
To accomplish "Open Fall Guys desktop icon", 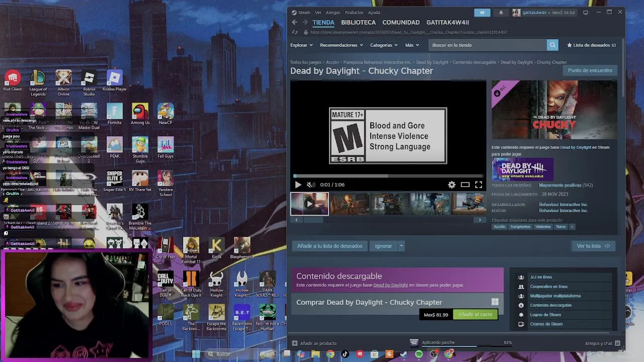I will 166,148.
